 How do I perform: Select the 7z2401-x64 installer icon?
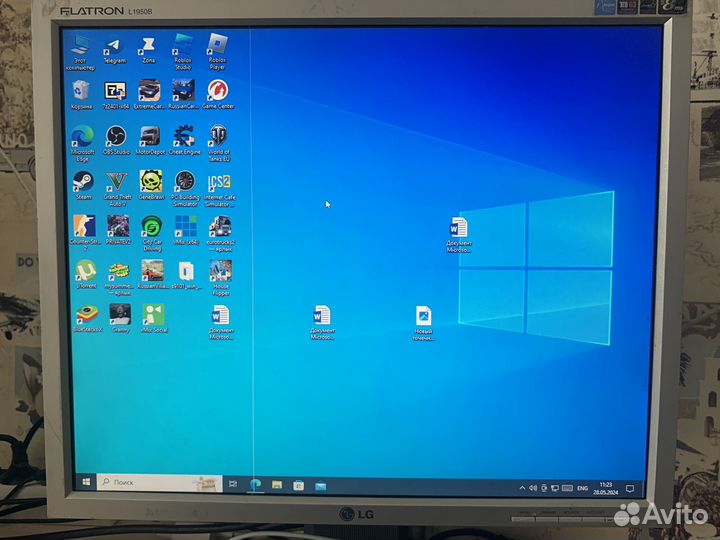(116, 96)
